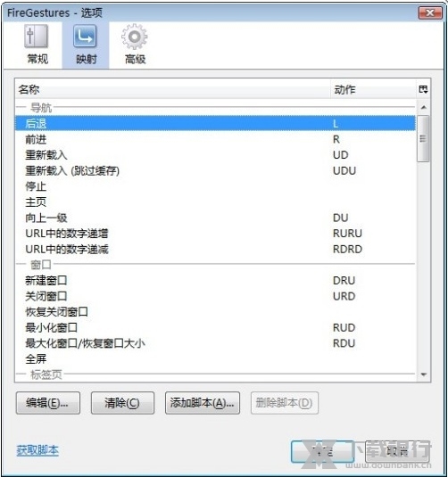
Task: Select the 最小化窗口 row
Action: (x=215, y=327)
